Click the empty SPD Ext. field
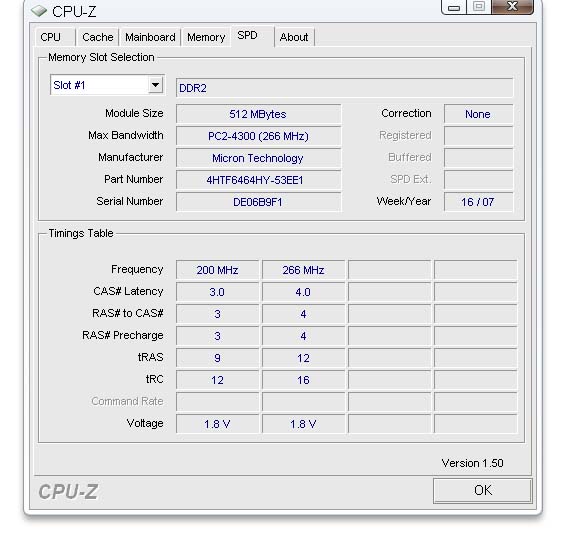Viewport: 583px width, 541px height. click(478, 180)
